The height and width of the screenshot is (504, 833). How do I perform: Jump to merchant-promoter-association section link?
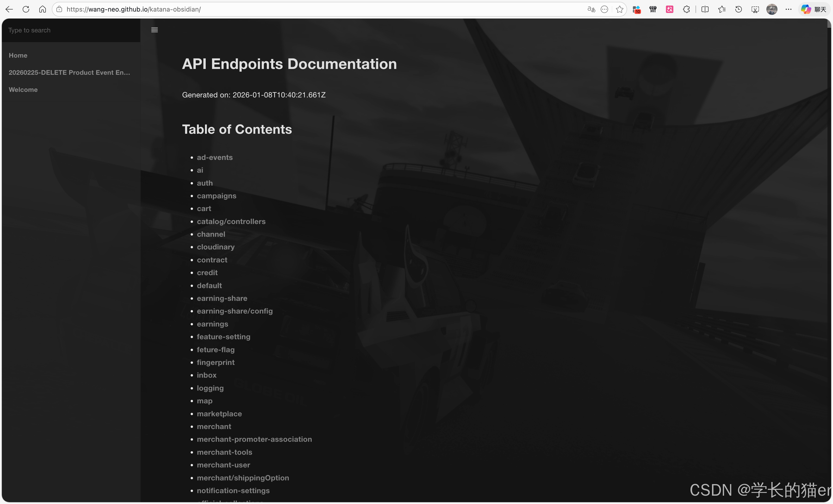click(x=254, y=439)
